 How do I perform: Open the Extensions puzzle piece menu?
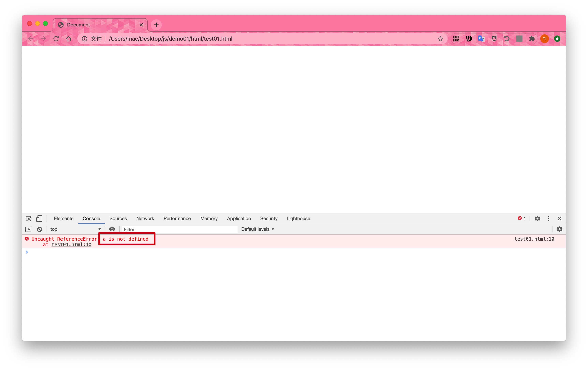tap(532, 39)
